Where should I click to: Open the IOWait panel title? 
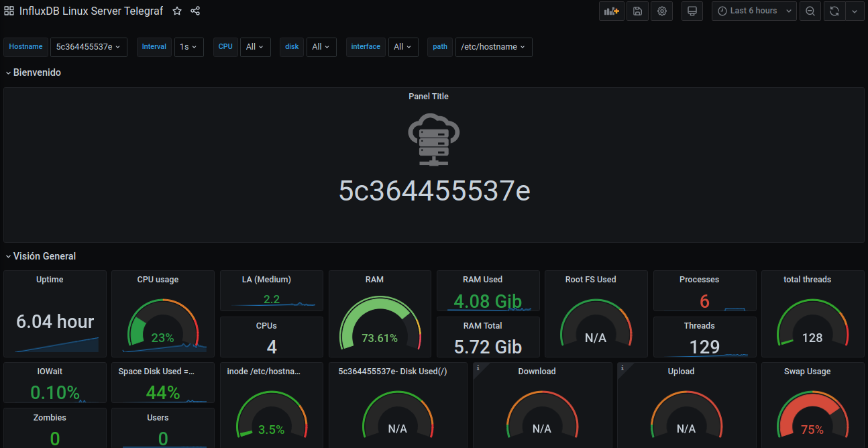pyautogui.click(x=50, y=372)
